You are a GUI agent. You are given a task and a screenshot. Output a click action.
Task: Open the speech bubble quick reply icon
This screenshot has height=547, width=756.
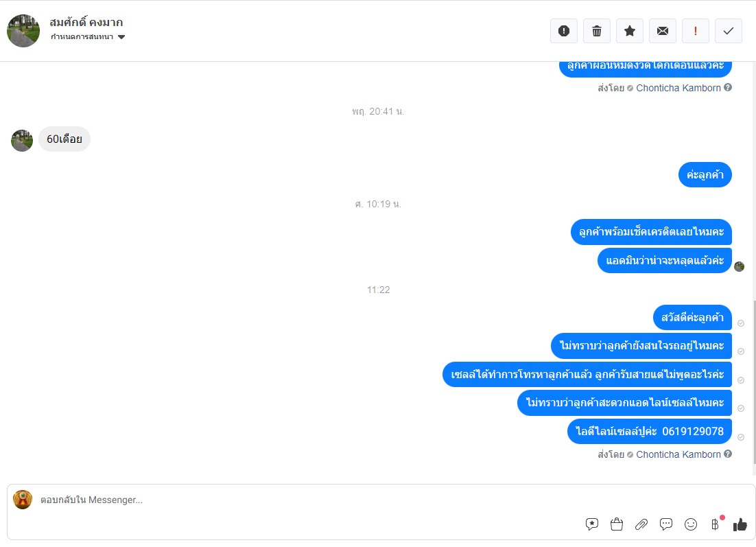click(666, 524)
